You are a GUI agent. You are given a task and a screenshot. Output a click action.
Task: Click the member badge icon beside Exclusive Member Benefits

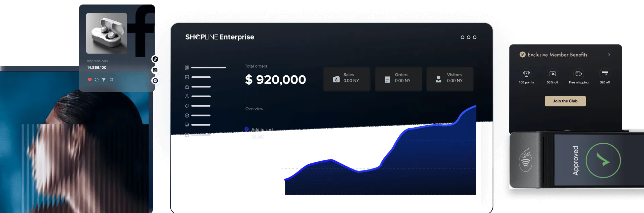point(523,55)
